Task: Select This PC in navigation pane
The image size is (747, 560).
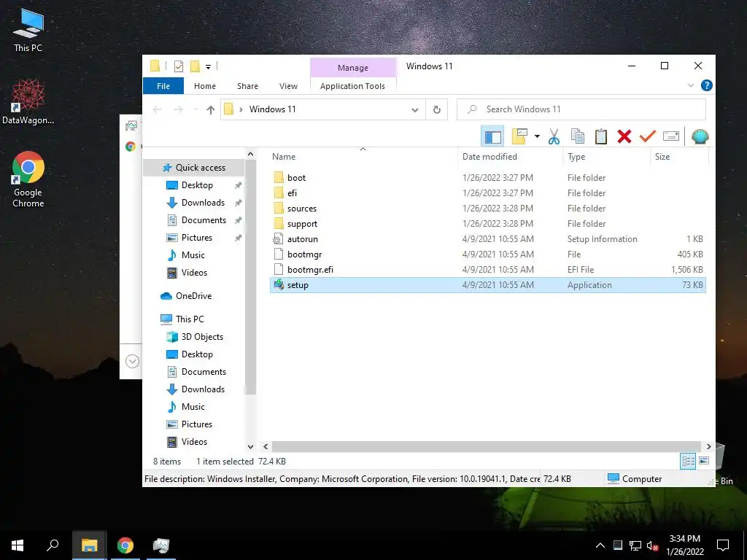Action: tap(190, 319)
